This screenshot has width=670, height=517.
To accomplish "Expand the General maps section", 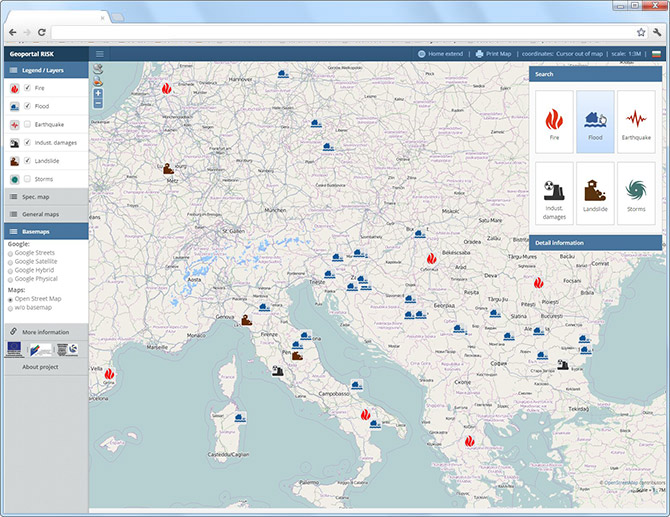I will coord(46,214).
